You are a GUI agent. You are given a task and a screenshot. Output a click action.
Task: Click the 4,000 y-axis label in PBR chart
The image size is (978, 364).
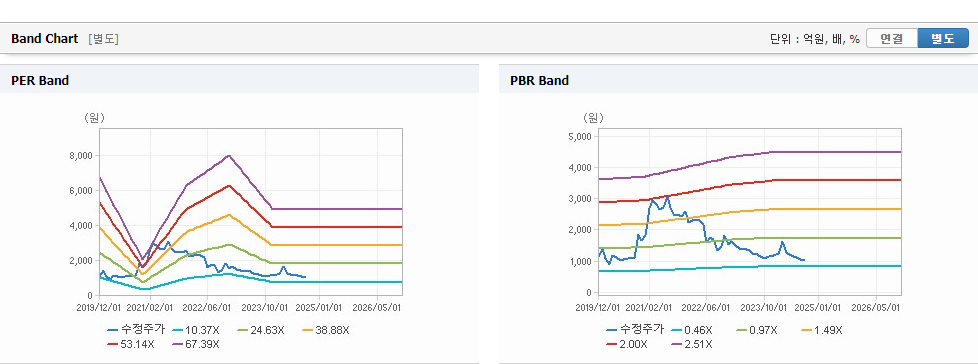(580, 167)
